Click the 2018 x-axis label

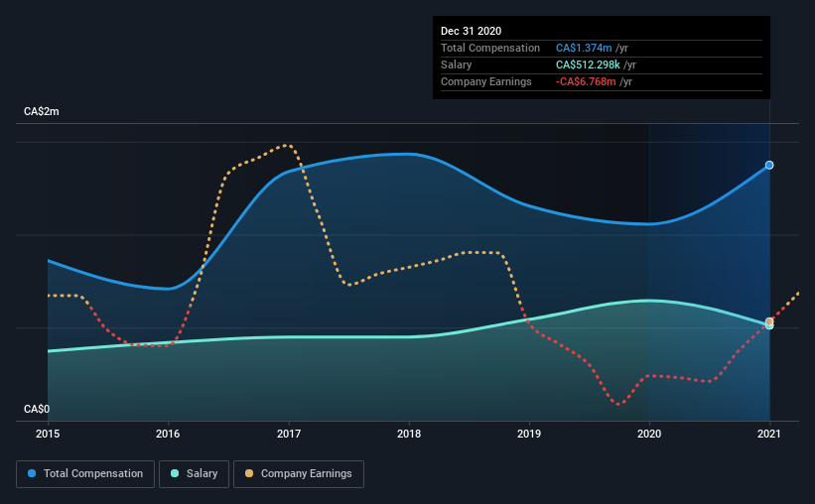click(x=409, y=434)
